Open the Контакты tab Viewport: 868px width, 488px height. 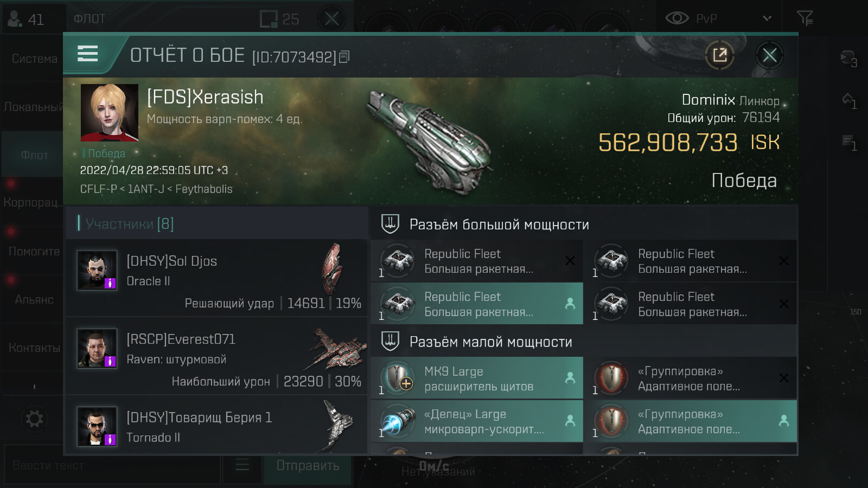pyautogui.click(x=34, y=348)
